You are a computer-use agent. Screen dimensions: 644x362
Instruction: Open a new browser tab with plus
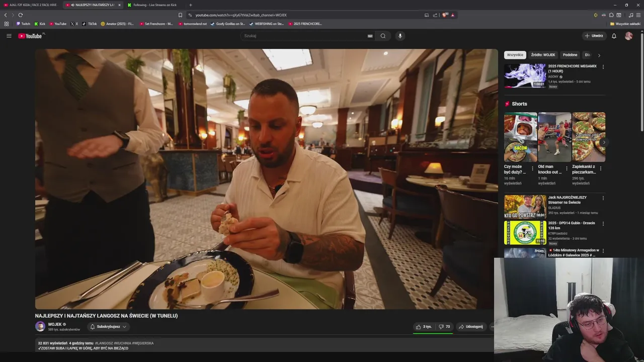[190, 5]
